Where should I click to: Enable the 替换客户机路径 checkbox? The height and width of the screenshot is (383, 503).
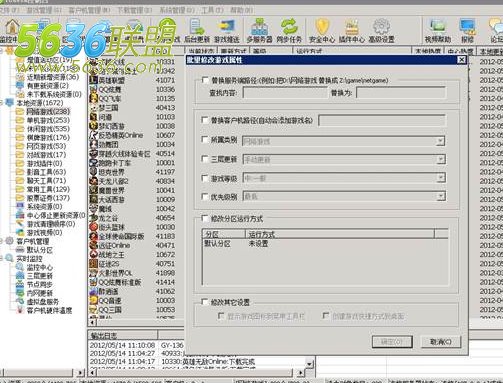[x=205, y=120]
